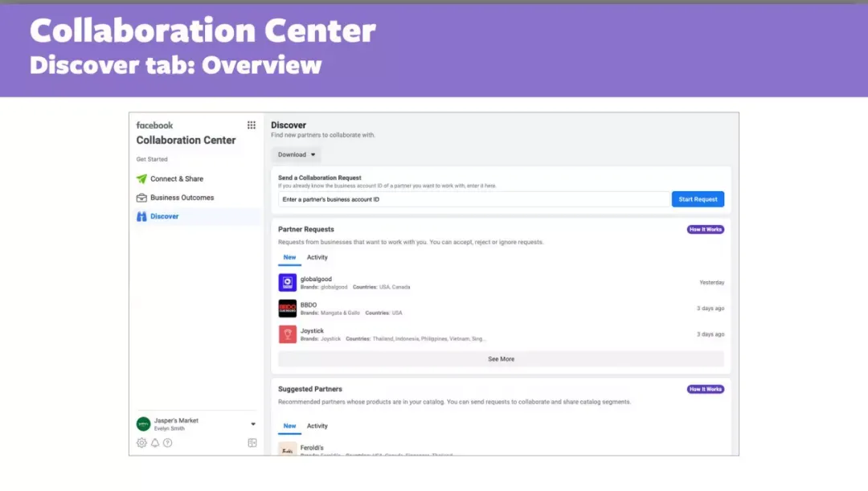Select the Discover binoculars icon
The height and width of the screenshot is (491, 868).
tap(141, 216)
